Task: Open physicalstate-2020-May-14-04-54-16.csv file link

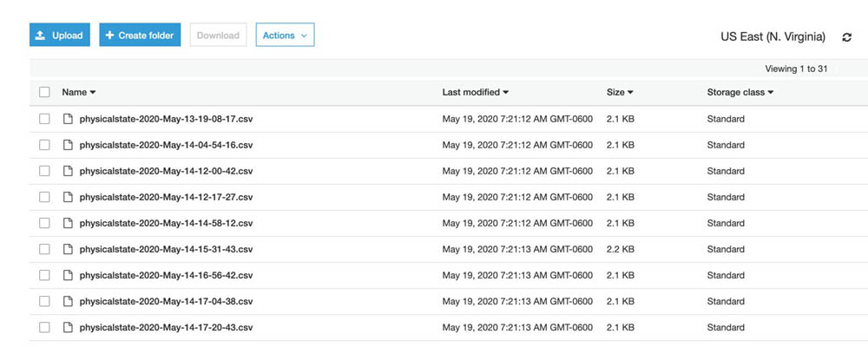Action: click(x=166, y=145)
